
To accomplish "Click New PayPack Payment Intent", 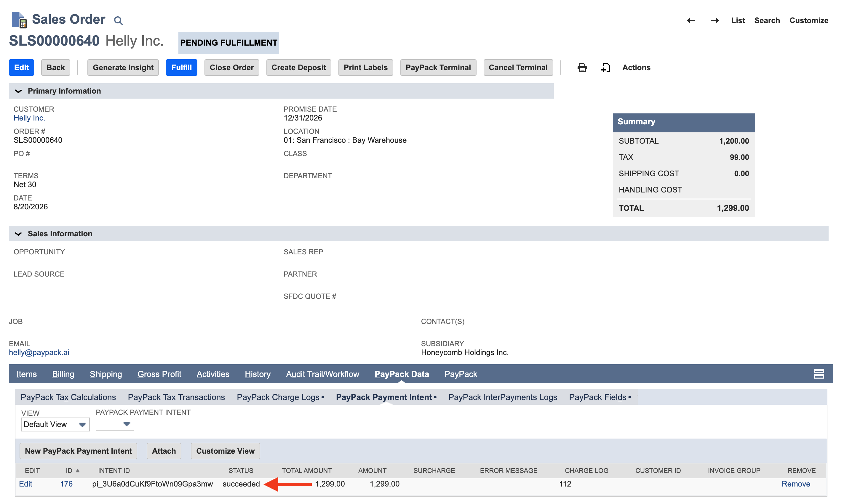I will 79,451.
